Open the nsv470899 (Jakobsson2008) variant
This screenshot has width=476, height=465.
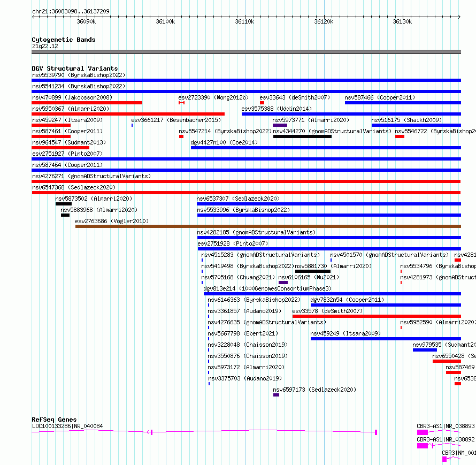click(72, 97)
